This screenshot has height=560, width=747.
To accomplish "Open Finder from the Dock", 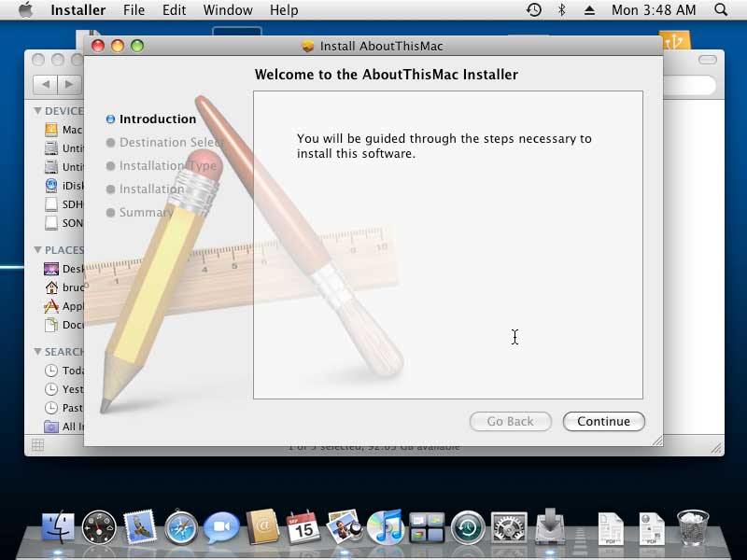I will (58, 527).
